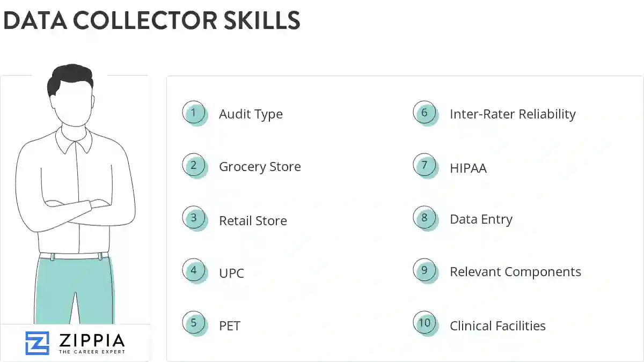Click the ZIPPIA The Career Expert wordmark
Screen dimensions: 644x362
91,343
